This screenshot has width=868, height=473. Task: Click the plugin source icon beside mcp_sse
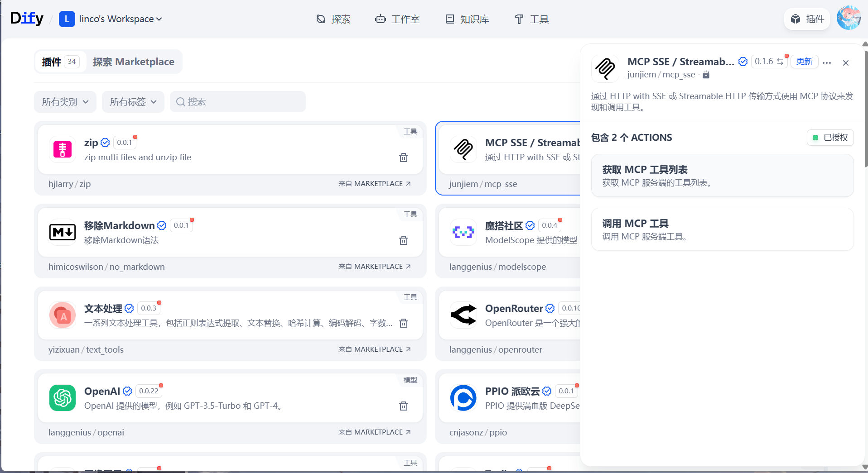point(706,75)
